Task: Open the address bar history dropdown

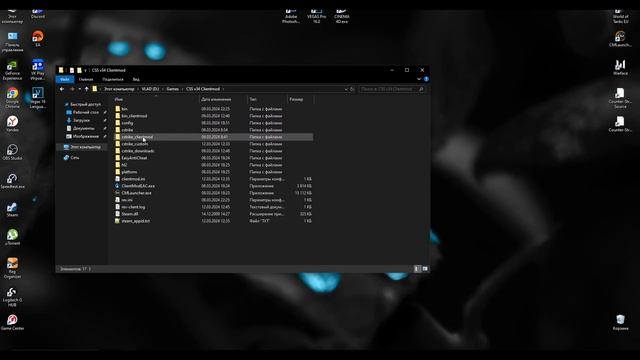Action: pos(346,89)
